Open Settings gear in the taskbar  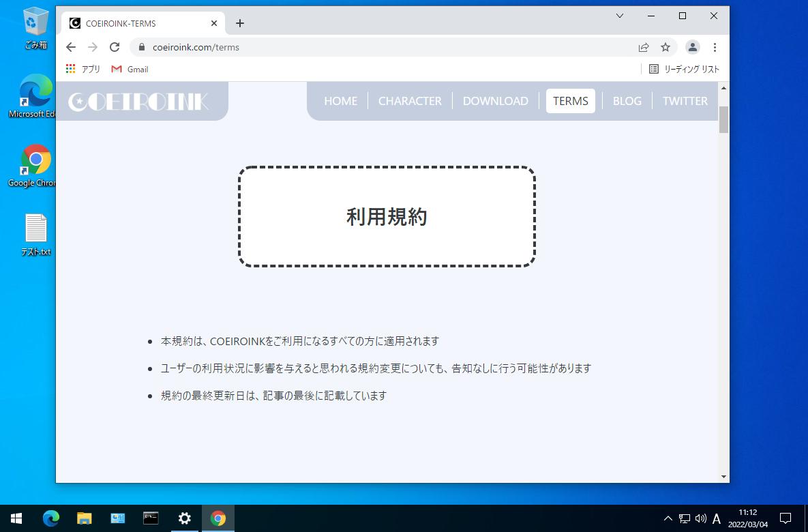click(185, 518)
